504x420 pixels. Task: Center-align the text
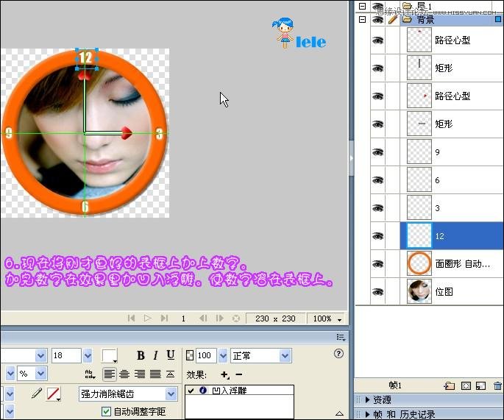[x=125, y=374]
